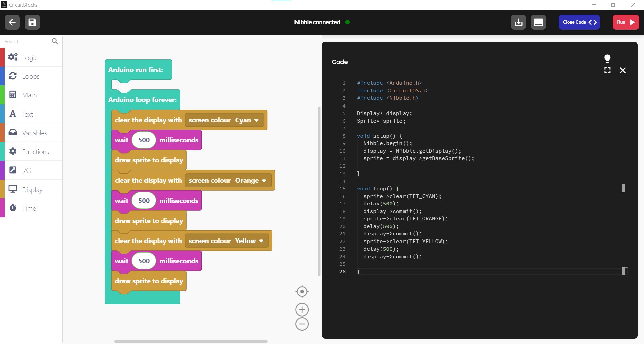Viewport: 644px width, 344px height.
Task: Edit 500 in the third wait block
Action: [144, 261]
